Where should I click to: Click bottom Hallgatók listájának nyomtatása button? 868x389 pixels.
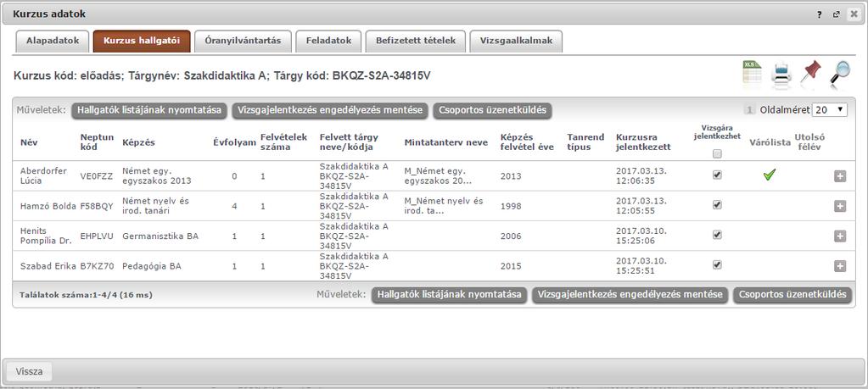(449, 295)
